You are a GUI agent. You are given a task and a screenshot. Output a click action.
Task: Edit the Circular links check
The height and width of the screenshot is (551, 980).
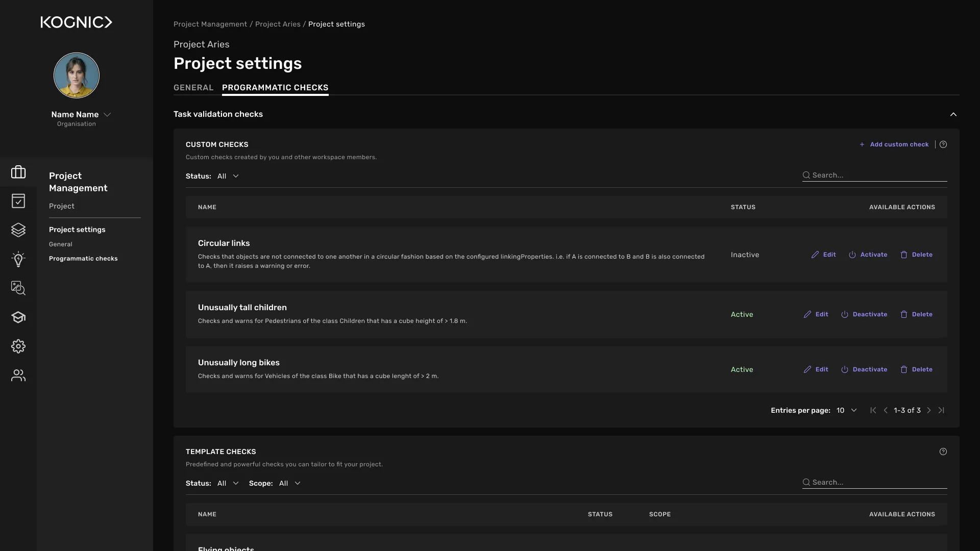coord(823,255)
